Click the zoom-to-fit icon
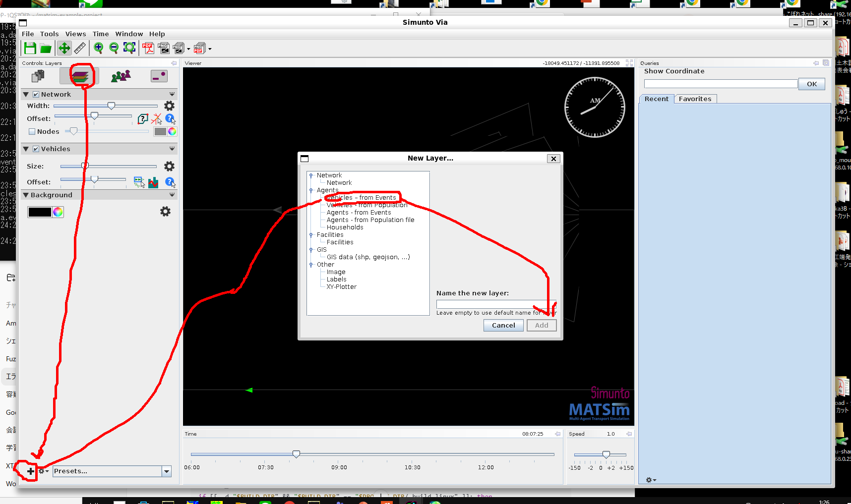Image resolution: width=851 pixels, height=504 pixels. pyautogui.click(x=129, y=48)
